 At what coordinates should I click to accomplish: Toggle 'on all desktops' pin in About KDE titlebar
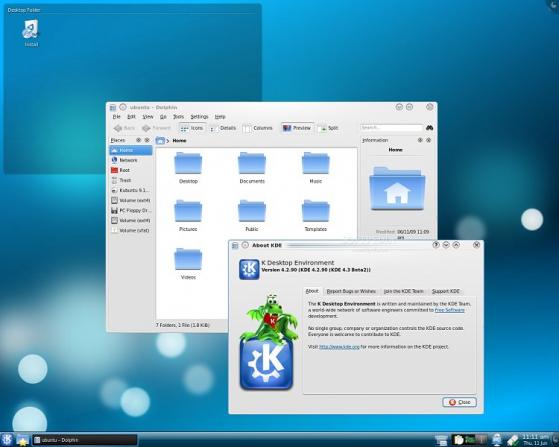(245, 245)
